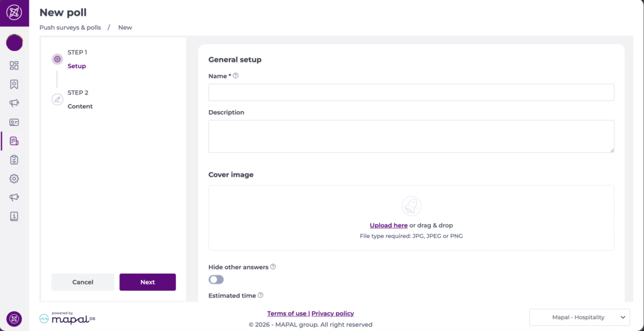Select the ID card sidebar icon
644x331 pixels.
click(14, 122)
